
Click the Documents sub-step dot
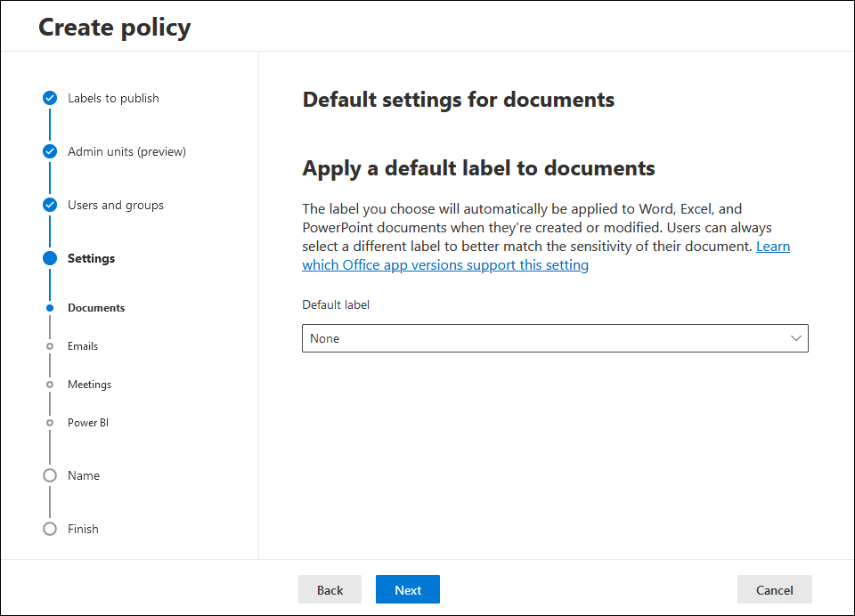[50, 308]
